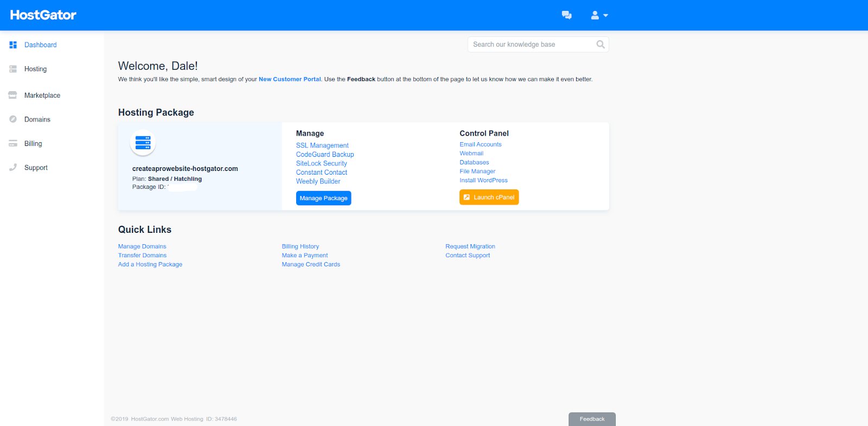
Task: Click the Billing card icon
Action: pos(13,144)
